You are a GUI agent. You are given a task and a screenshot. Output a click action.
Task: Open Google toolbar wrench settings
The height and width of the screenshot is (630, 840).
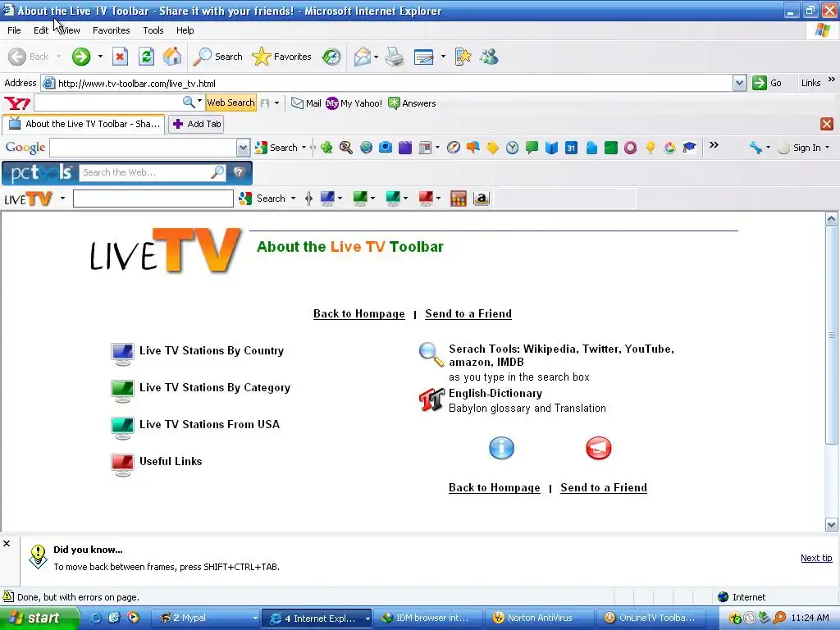(756, 148)
